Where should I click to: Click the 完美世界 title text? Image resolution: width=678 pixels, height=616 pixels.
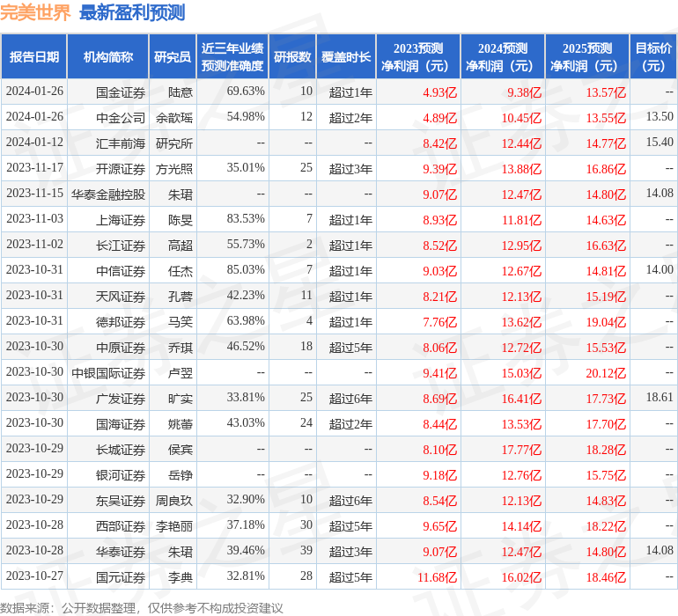pyautogui.click(x=35, y=12)
